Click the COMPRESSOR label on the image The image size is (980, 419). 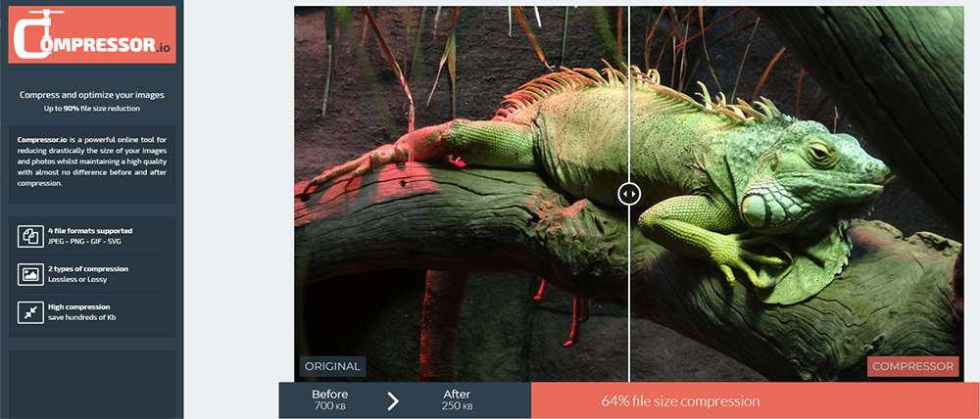[x=912, y=366]
